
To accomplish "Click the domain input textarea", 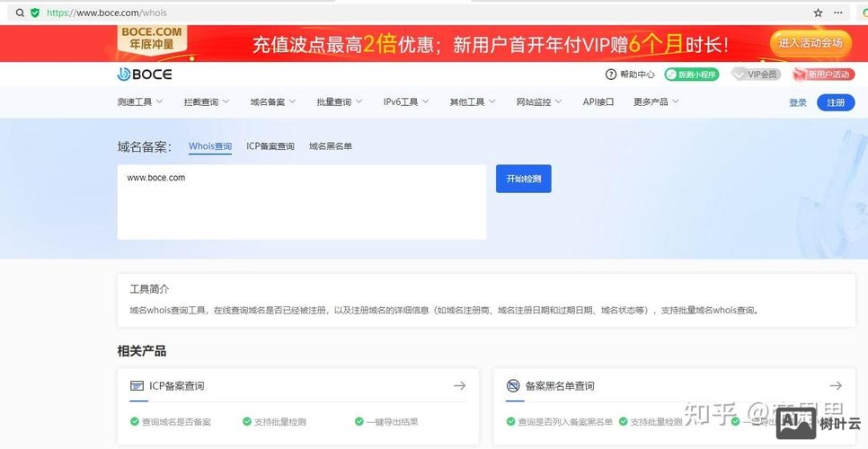I will [x=302, y=202].
